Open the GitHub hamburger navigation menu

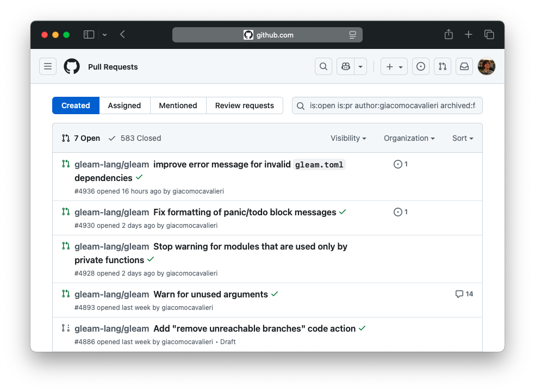(x=48, y=66)
